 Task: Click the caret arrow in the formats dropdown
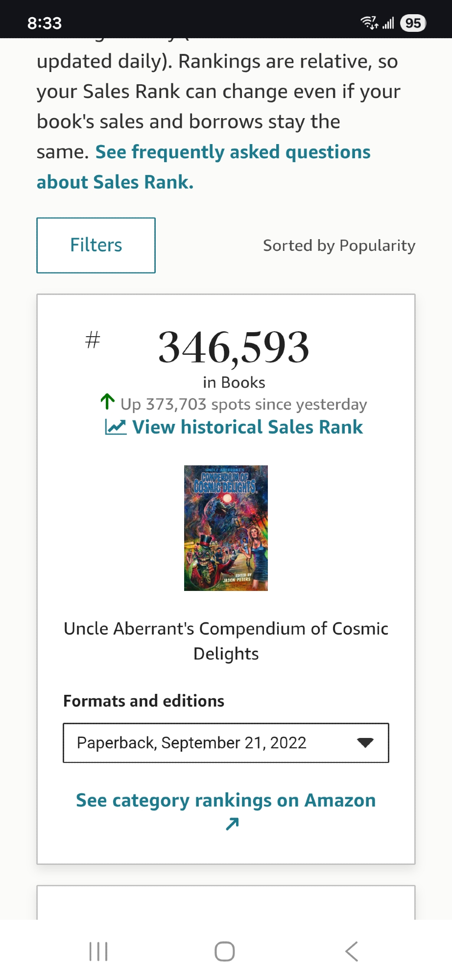(x=365, y=743)
